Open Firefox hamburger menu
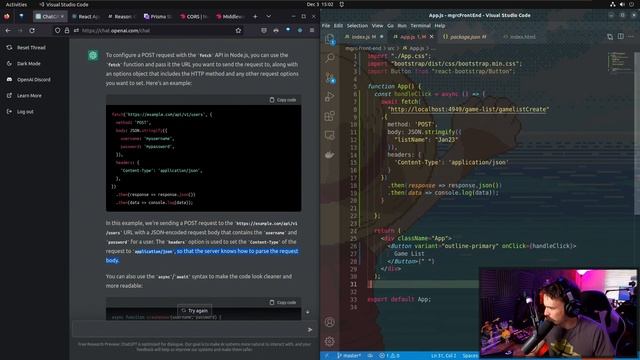Screen dimensions: 640x360 (312, 30)
